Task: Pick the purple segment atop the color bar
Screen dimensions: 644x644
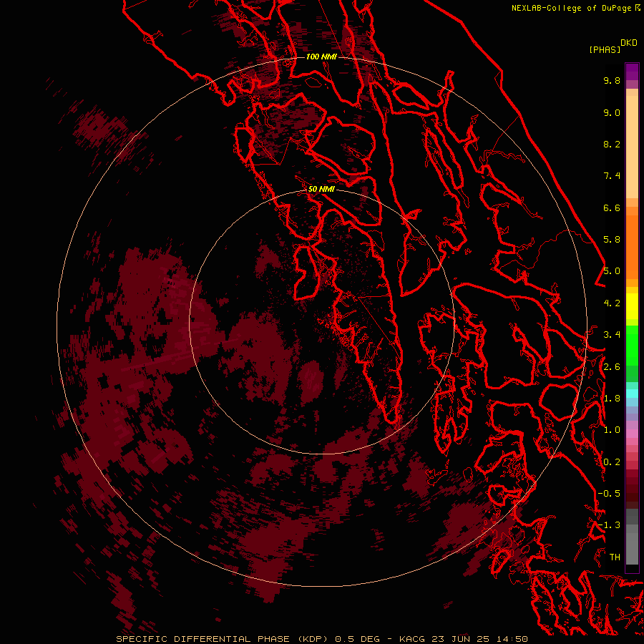Action: (x=632, y=72)
